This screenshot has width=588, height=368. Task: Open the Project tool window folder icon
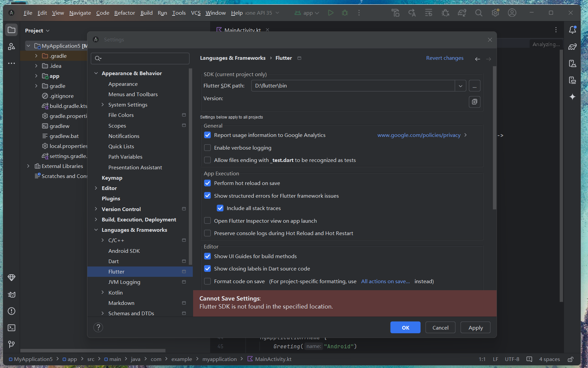12,30
